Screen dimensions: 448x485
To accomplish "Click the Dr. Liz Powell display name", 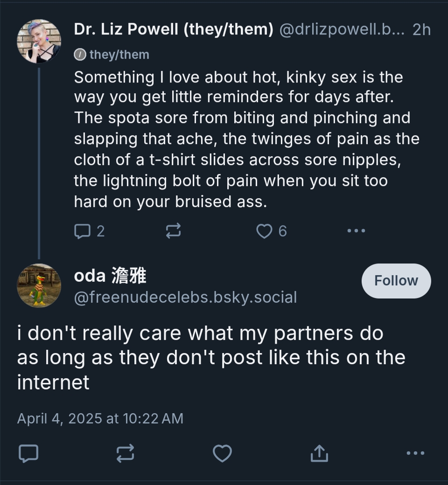I will [173, 29].
